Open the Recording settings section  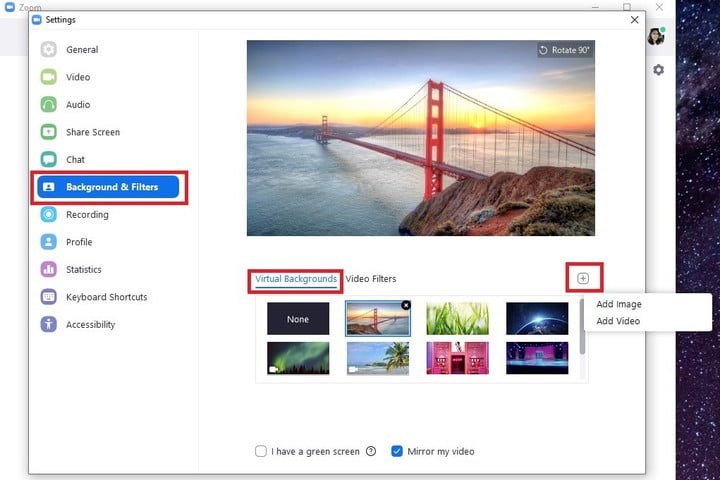tap(87, 215)
